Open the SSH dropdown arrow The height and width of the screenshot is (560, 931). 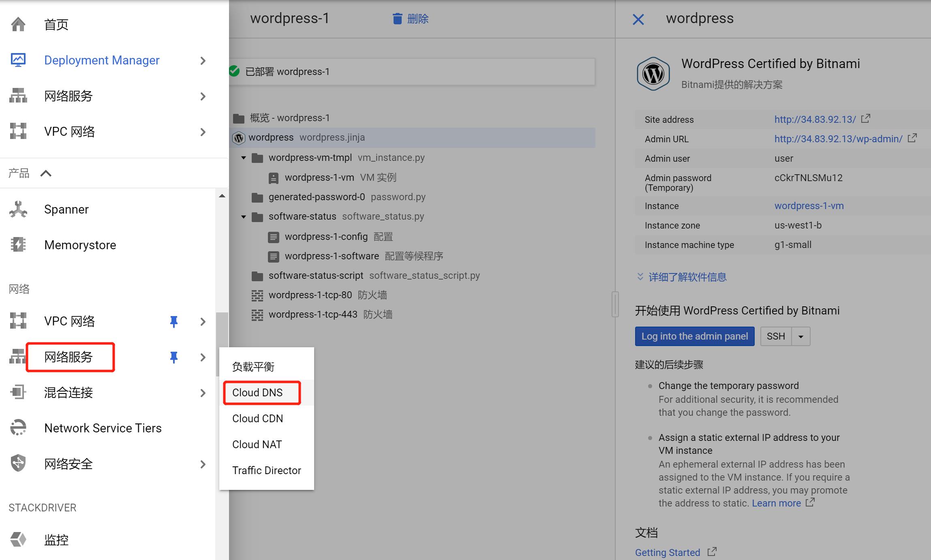tap(800, 336)
